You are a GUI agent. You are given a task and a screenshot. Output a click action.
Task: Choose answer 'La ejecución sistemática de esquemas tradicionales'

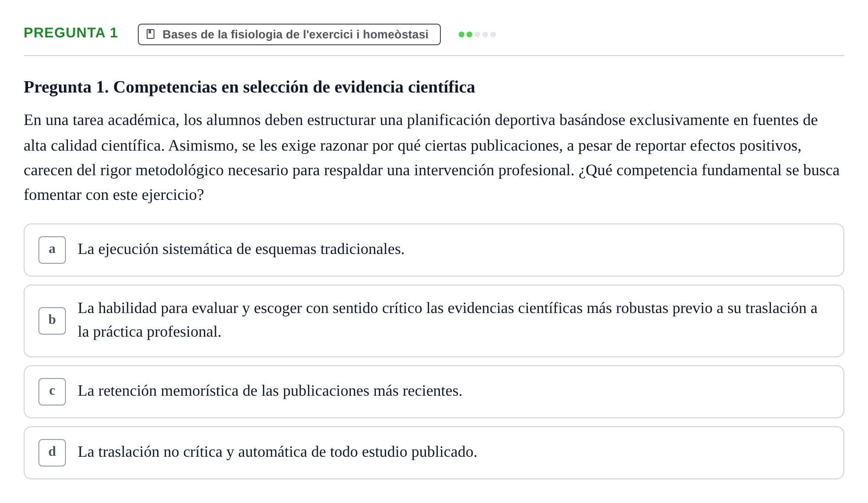(x=434, y=250)
